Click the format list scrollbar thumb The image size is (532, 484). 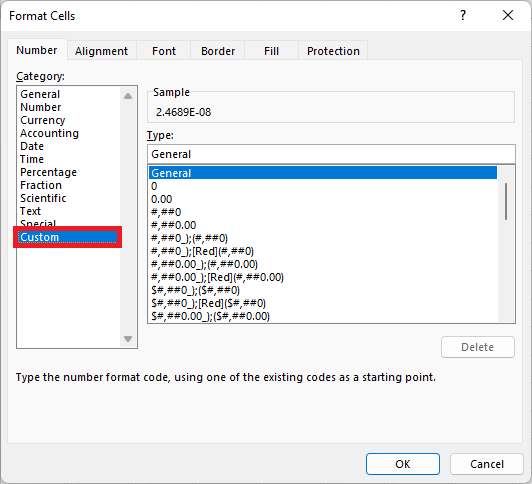click(x=506, y=201)
